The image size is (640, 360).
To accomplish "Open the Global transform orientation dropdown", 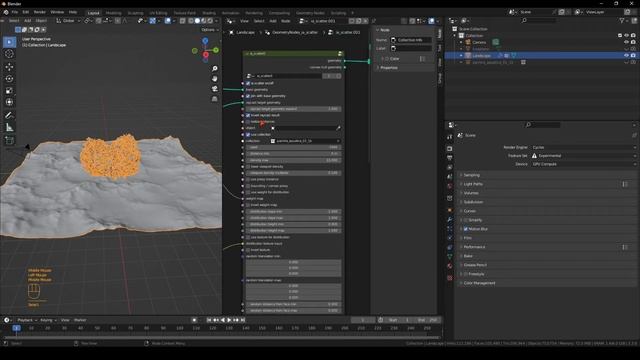I will pos(68,21).
